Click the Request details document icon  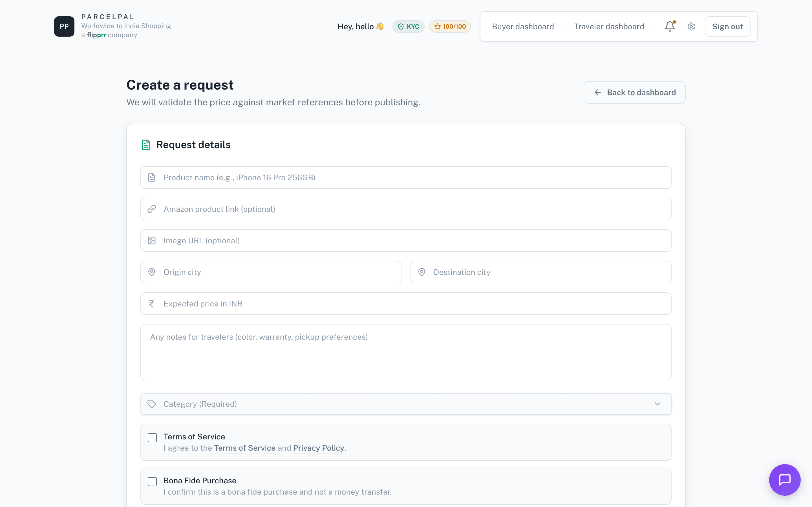(x=146, y=145)
